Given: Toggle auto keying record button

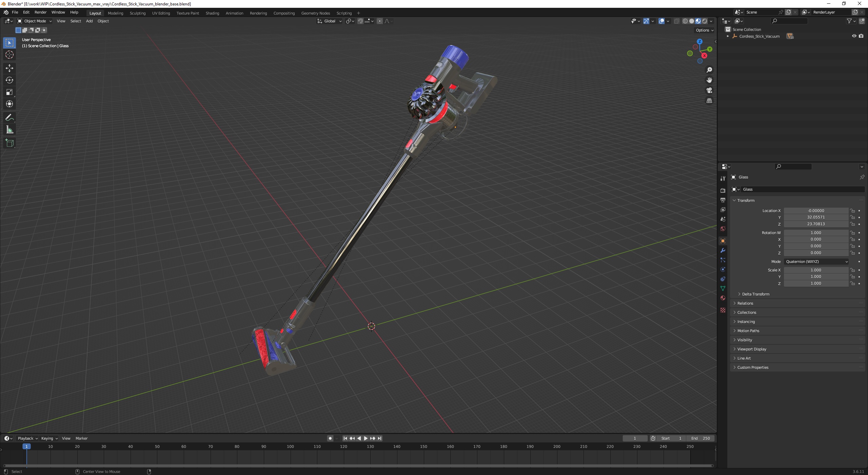Looking at the screenshot, I should (x=330, y=438).
